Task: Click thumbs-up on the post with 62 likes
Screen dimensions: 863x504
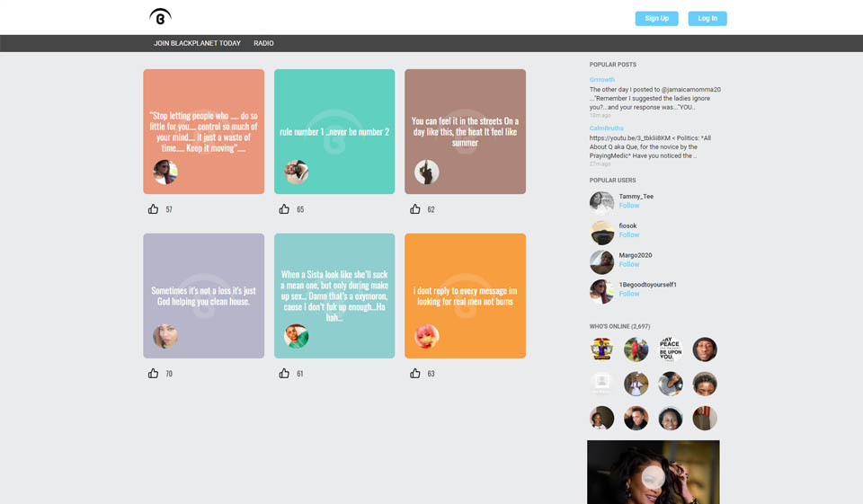Action: pos(415,209)
